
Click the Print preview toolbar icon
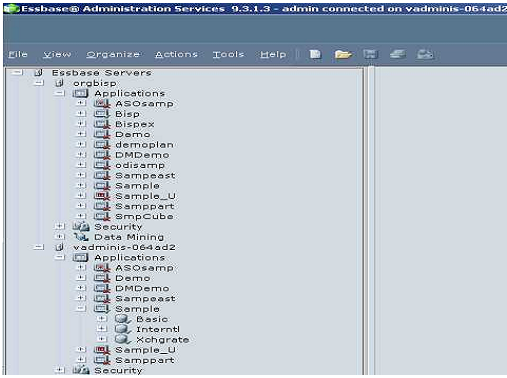[425, 54]
